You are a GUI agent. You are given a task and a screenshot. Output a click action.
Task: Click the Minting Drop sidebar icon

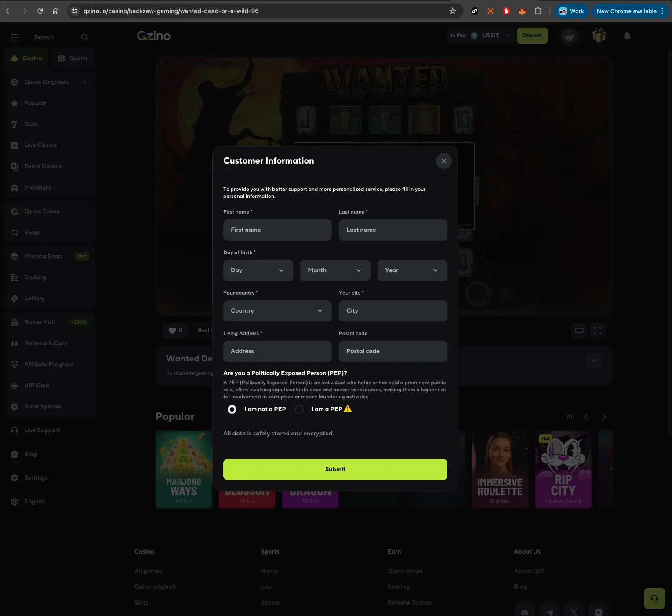click(15, 256)
